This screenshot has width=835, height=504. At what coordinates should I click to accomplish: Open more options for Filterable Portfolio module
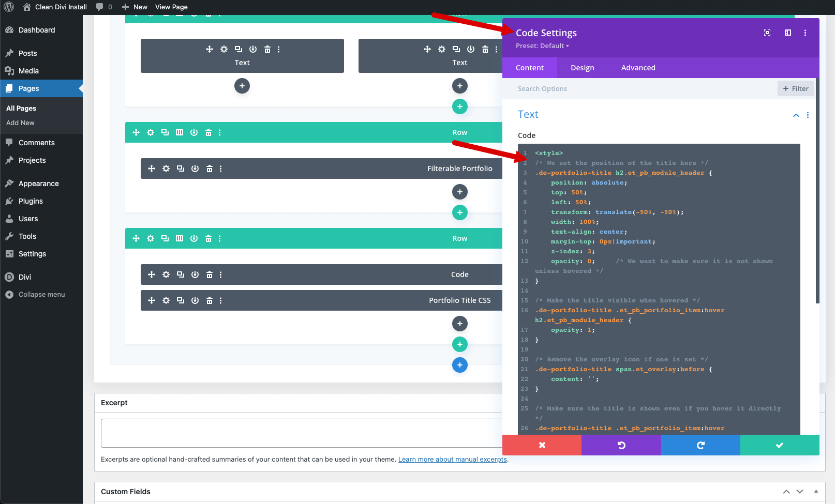click(x=221, y=169)
